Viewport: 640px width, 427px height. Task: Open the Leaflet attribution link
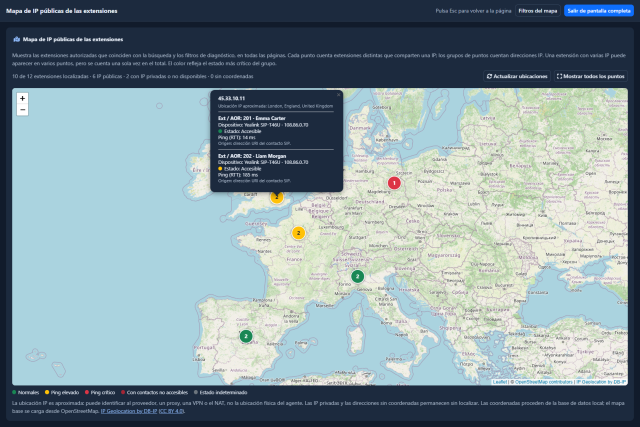pos(499,382)
